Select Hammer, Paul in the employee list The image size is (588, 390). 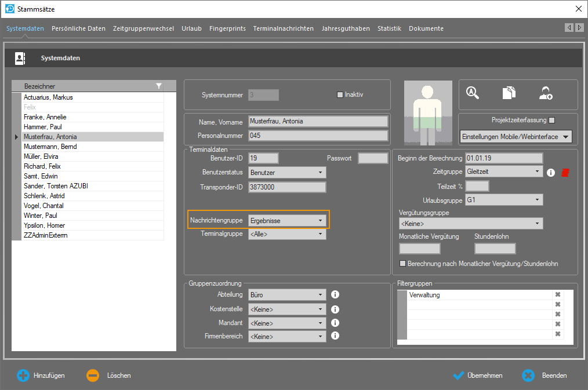coord(42,127)
